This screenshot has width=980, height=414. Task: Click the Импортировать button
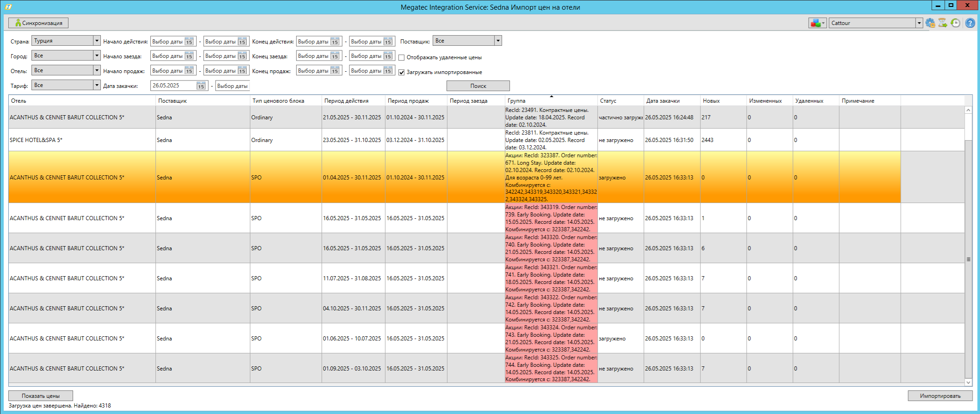click(x=940, y=396)
